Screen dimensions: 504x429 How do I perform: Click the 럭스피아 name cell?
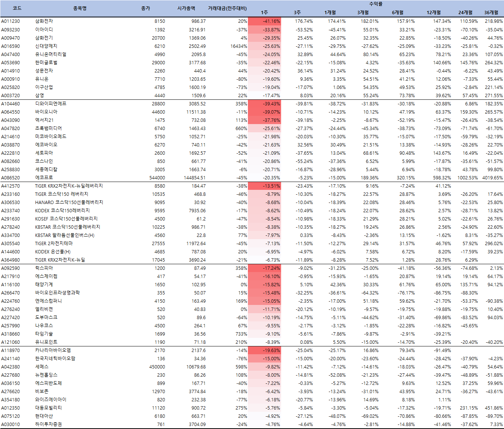pyautogui.click(x=44, y=268)
